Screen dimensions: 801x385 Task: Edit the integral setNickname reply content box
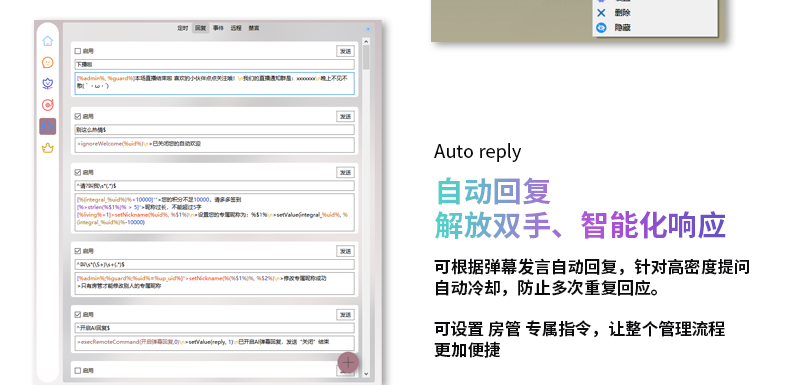pos(215,212)
